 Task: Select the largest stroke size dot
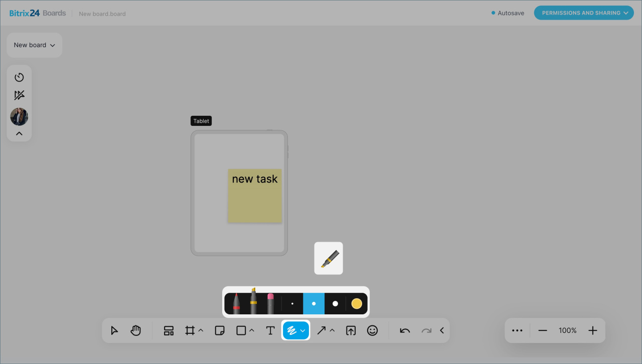pyautogui.click(x=335, y=304)
